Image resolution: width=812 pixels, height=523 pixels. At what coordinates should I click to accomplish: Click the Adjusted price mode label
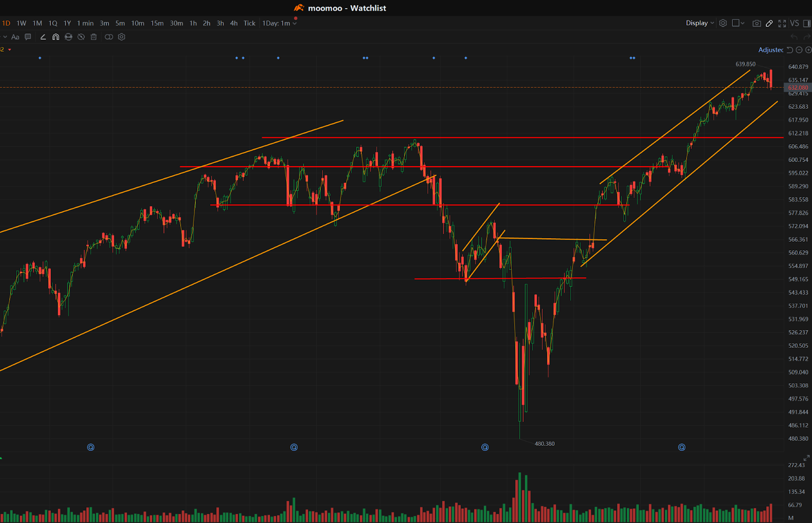pos(770,50)
